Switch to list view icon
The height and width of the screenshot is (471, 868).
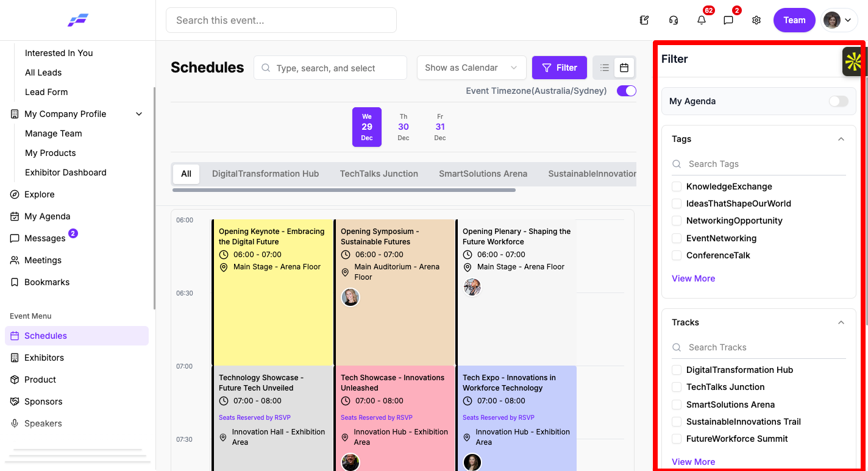pyautogui.click(x=605, y=68)
